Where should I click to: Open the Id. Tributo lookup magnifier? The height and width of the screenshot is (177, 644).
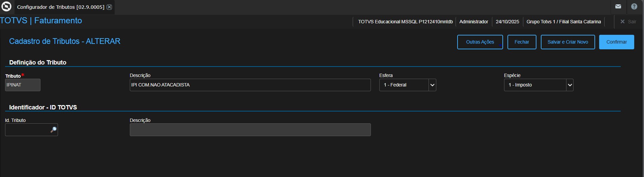point(53,130)
